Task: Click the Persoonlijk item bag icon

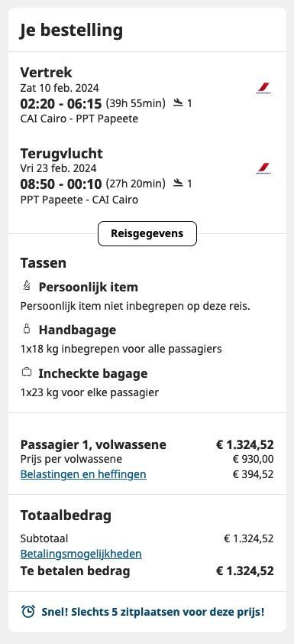Action: point(27,286)
